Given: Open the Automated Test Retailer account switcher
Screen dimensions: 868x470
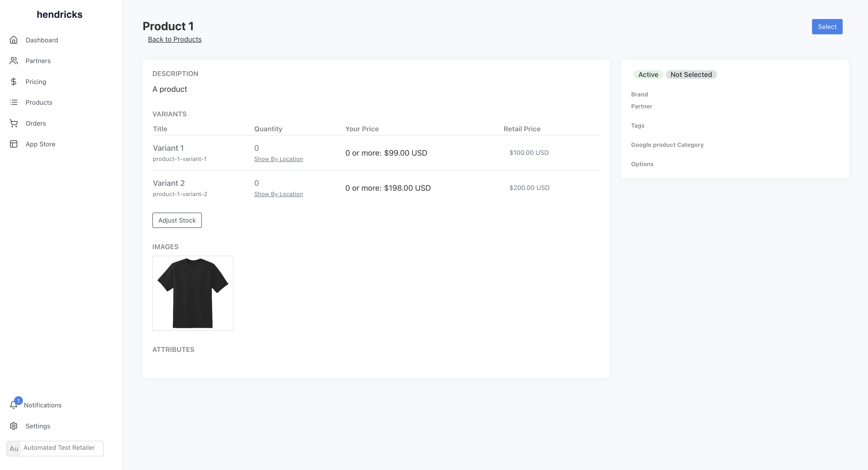Looking at the screenshot, I should point(55,448).
